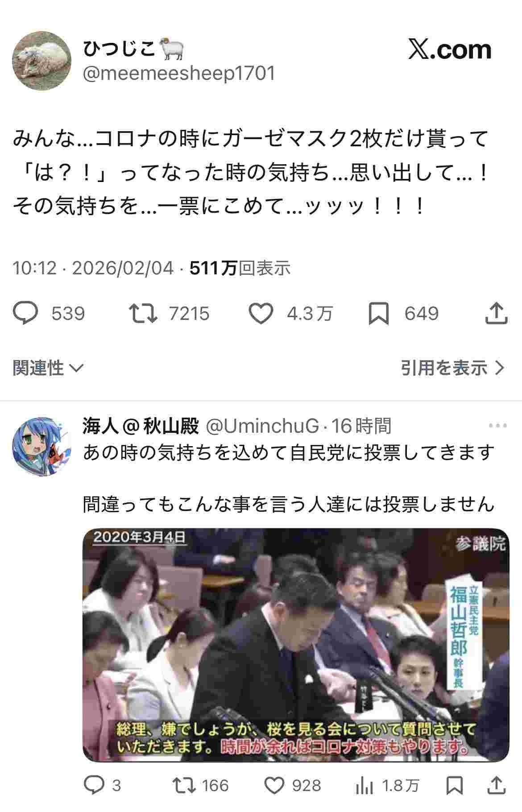View analytics icon showing 1.8万 views
Screen dimensions: 522x812
pos(364,786)
